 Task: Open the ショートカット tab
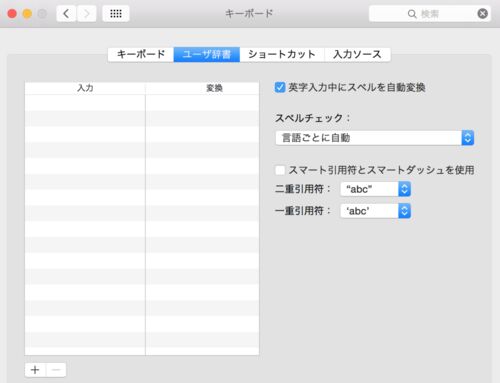coord(282,54)
